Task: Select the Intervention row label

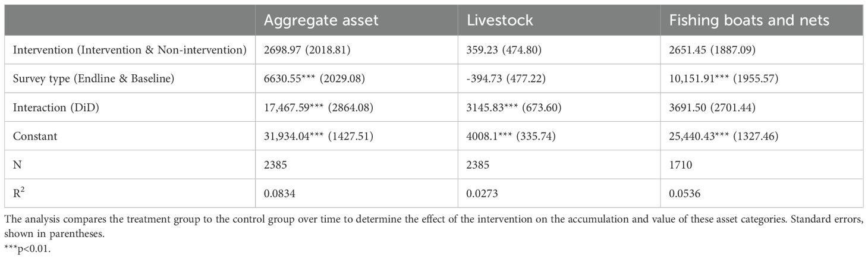Action: click(130, 50)
